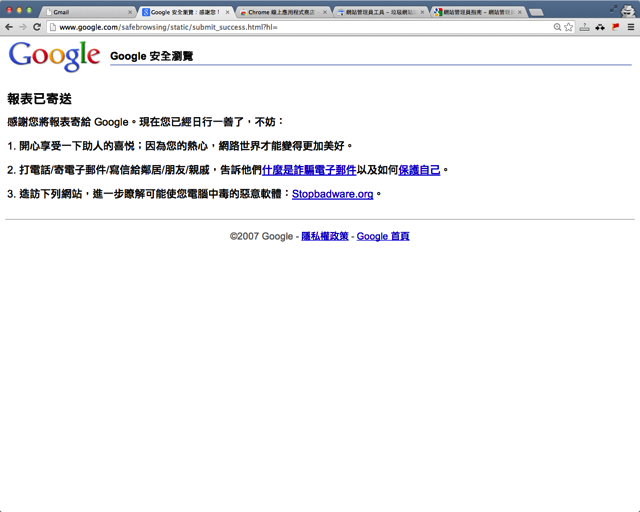Screen dimensions: 640x512
Task: Click the page icon in the address bar
Action: coord(53,27)
